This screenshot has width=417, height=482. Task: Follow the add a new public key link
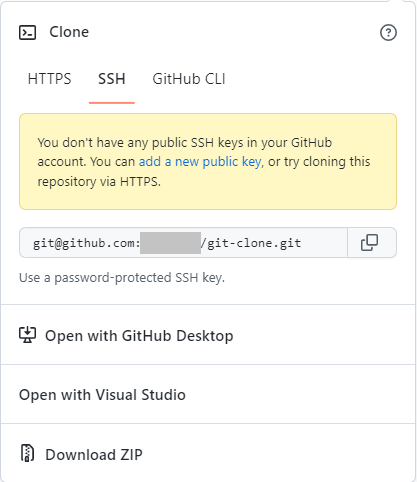click(x=200, y=162)
